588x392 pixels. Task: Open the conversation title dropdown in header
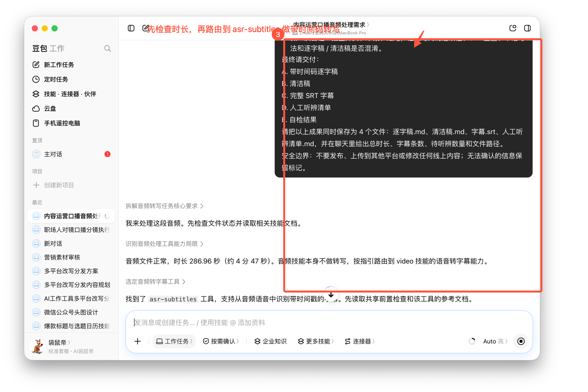331,24
